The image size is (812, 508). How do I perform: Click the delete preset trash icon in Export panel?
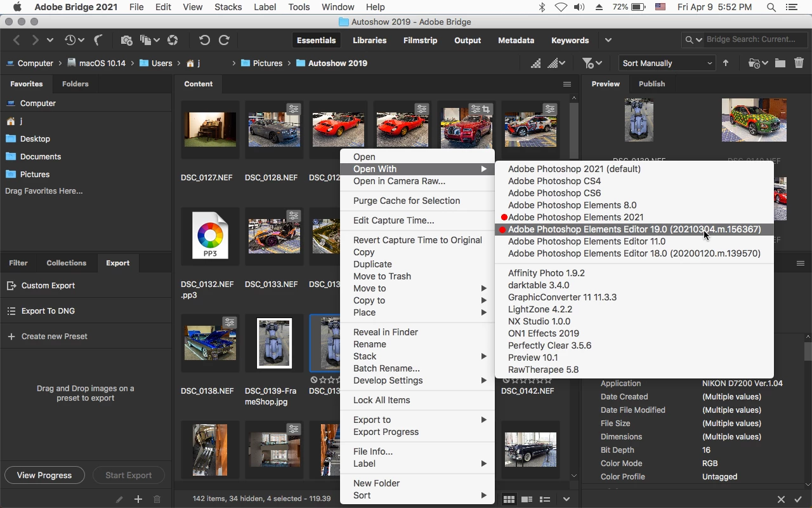pos(157,499)
